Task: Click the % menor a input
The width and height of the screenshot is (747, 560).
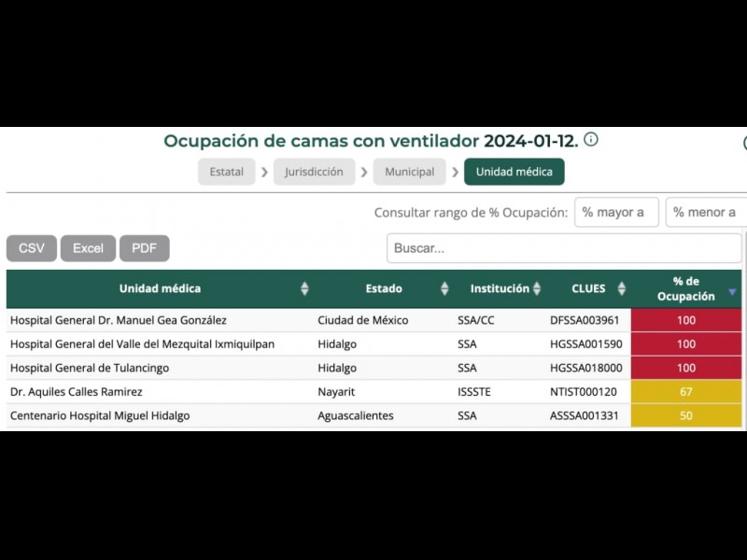Action: pos(706,212)
